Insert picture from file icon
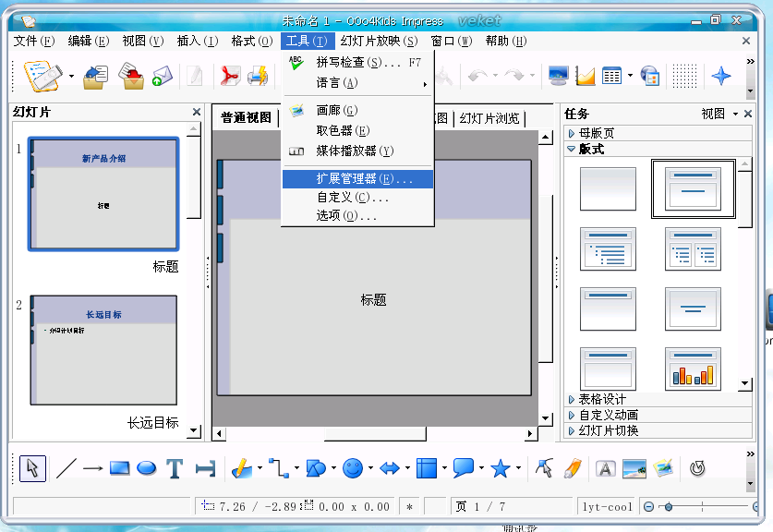This screenshot has width=773, height=532. click(x=634, y=468)
